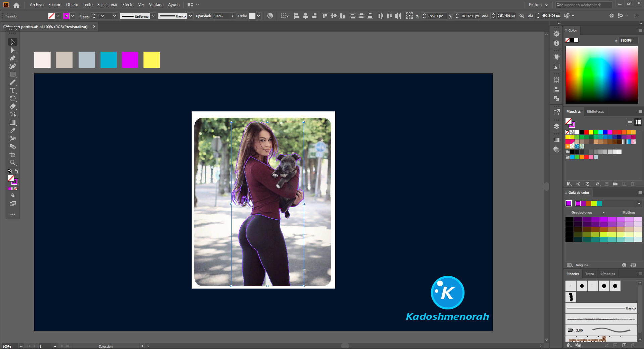The height and width of the screenshot is (349, 644).
Task: Open the Transparency panel icon
Action: 556,150
